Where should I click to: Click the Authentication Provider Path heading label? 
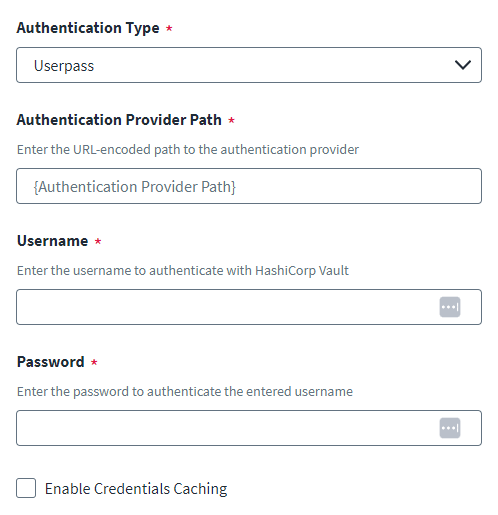pyautogui.click(x=119, y=120)
